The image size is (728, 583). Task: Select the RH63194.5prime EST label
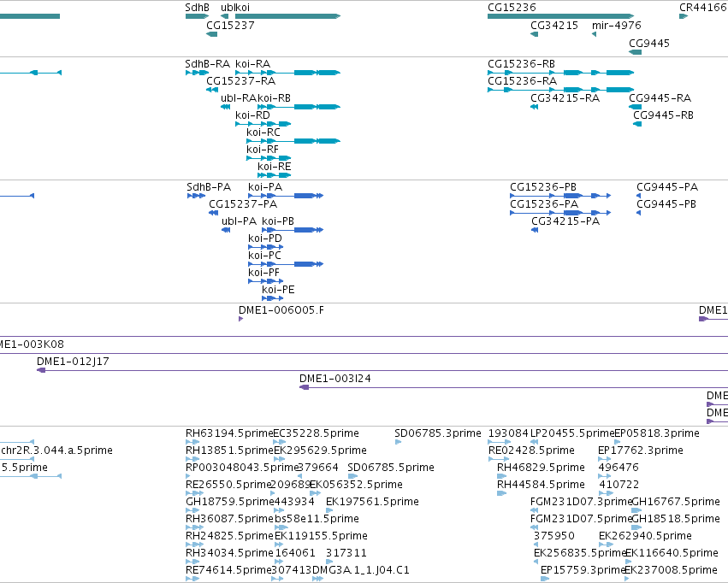(x=229, y=433)
